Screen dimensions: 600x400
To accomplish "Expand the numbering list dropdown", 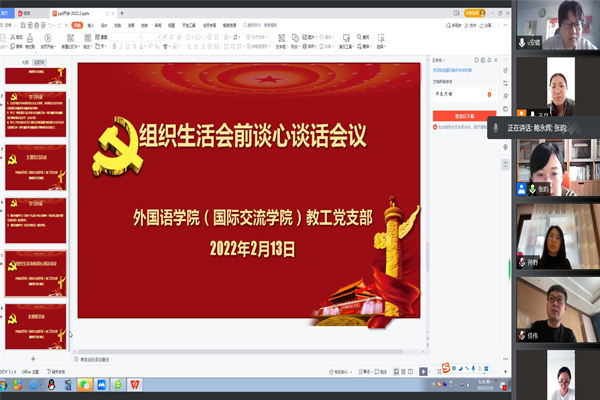I will coord(202,37).
